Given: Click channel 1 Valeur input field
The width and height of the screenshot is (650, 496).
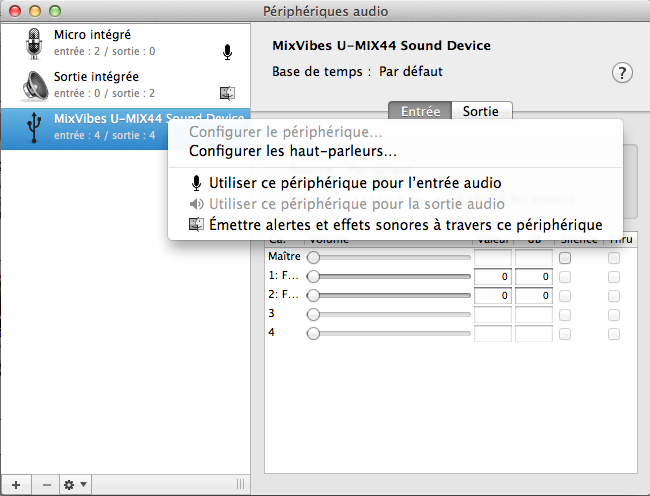Looking at the screenshot, I should pyautogui.click(x=492, y=276).
